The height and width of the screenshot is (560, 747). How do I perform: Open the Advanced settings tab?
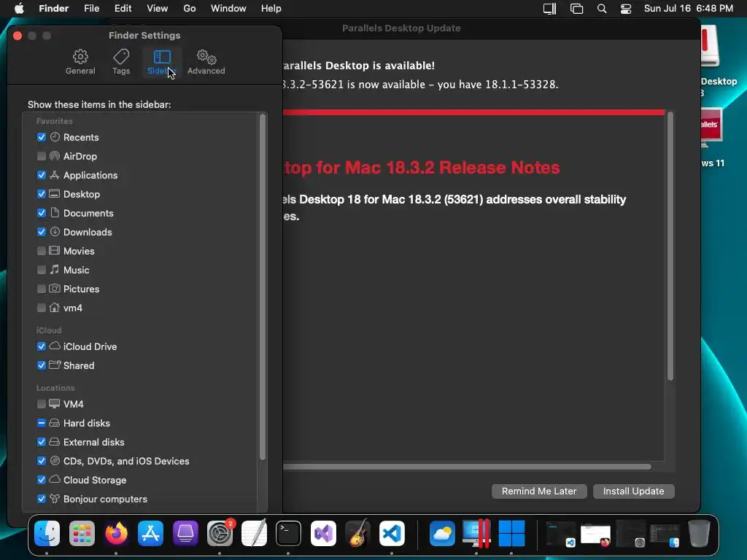(206, 62)
